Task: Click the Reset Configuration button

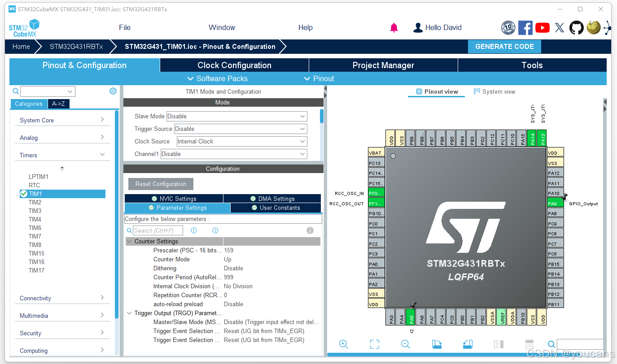Action: pos(161,184)
